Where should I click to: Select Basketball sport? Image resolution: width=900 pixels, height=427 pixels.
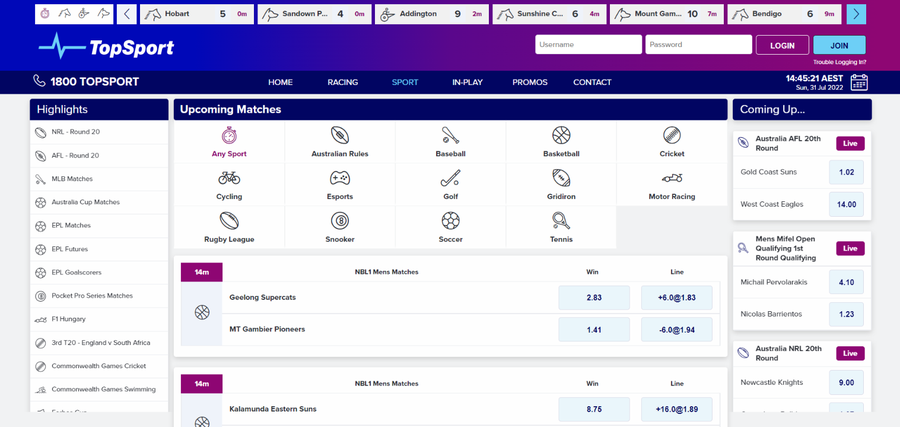tap(561, 142)
